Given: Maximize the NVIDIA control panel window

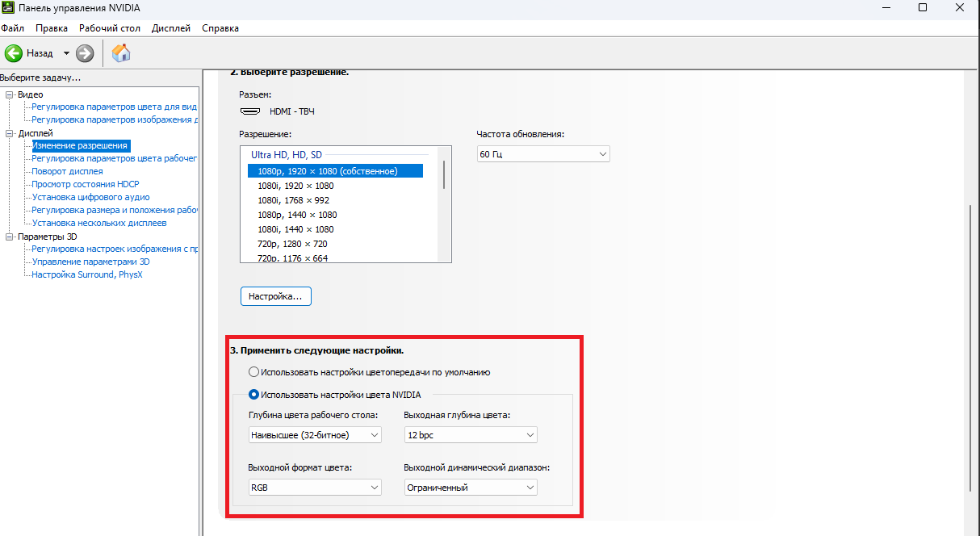Looking at the screenshot, I should coord(923,7).
